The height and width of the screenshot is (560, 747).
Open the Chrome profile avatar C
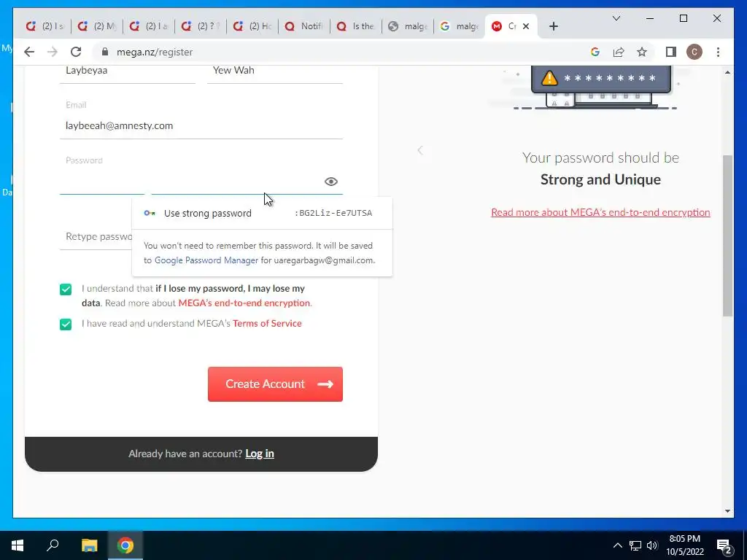click(694, 52)
